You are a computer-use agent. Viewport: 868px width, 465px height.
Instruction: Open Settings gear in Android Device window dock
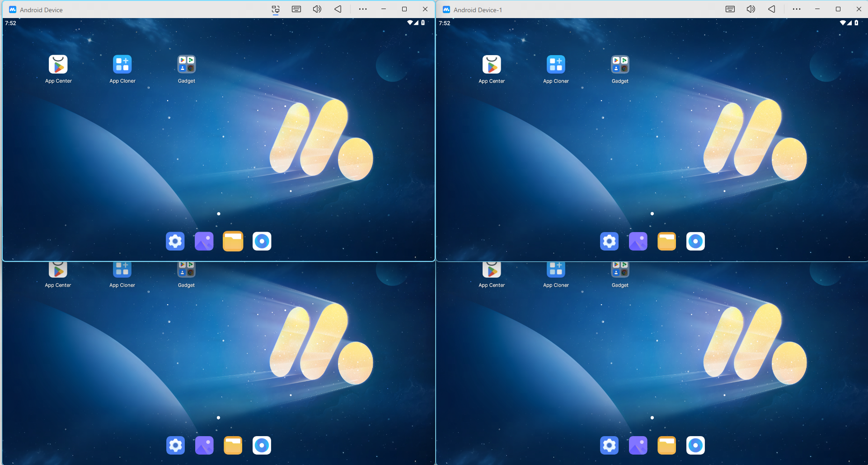pyautogui.click(x=175, y=241)
